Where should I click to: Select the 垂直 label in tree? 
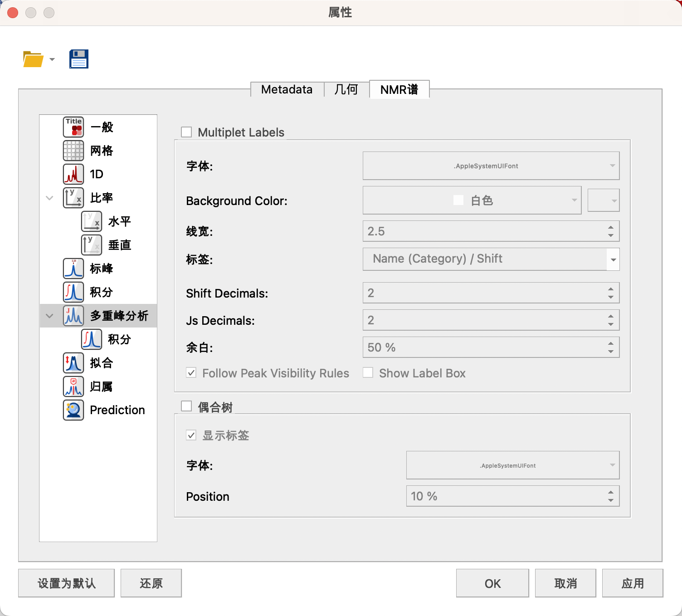[120, 245]
